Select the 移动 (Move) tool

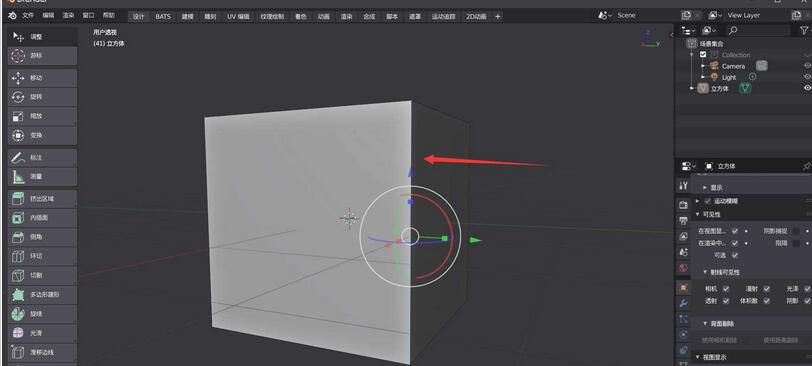point(42,78)
